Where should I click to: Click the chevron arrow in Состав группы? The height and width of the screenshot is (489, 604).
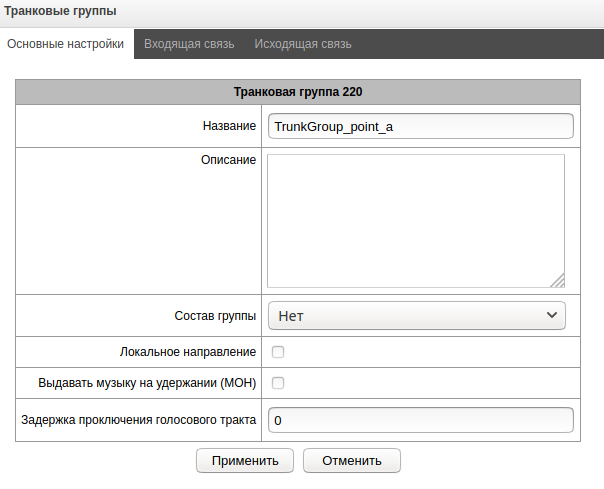coord(551,316)
